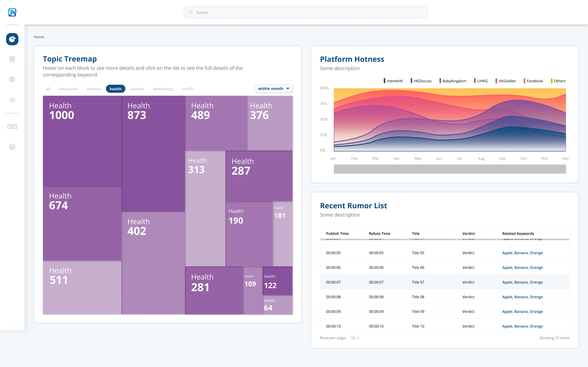Image resolution: width=588 pixels, height=367 pixels.
Task: Select the users group icon in sidebar
Action: click(x=12, y=100)
